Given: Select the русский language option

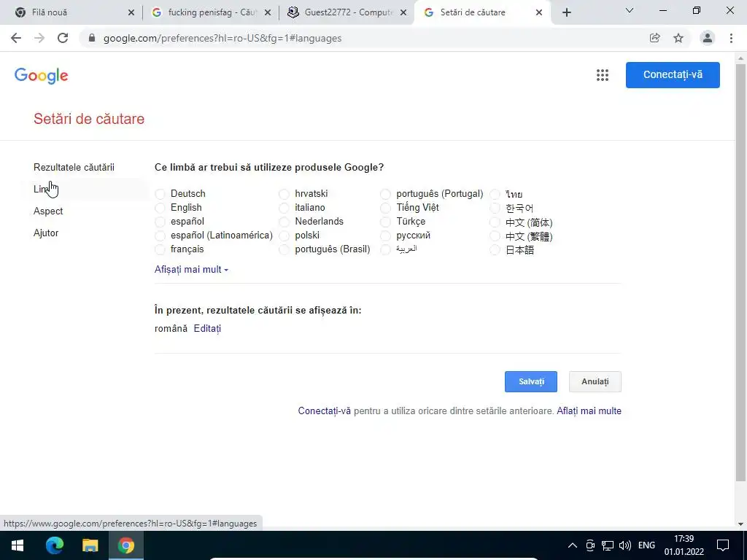Looking at the screenshot, I should (385, 236).
